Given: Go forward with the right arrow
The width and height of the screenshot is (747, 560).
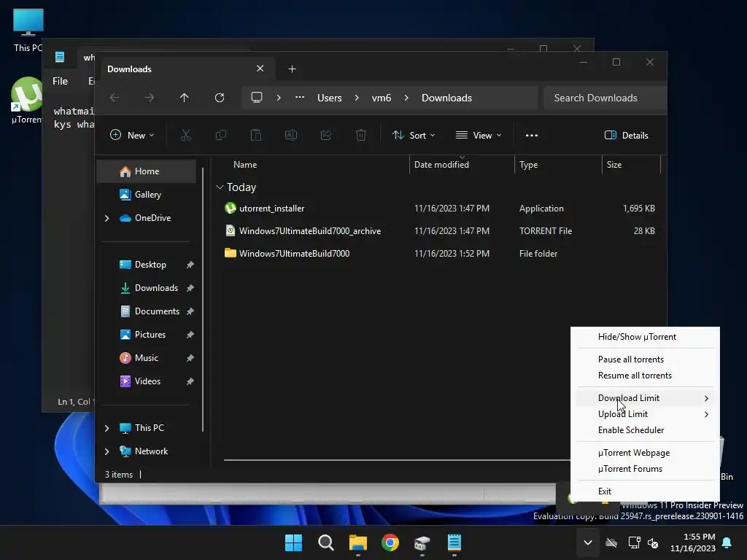Looking at the screenshot, I should [150, 98].
